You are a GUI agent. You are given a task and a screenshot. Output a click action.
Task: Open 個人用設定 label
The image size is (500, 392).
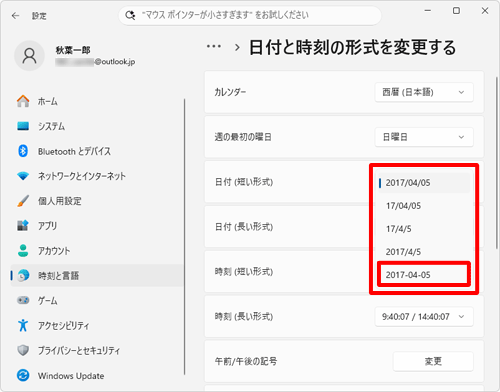60,201
